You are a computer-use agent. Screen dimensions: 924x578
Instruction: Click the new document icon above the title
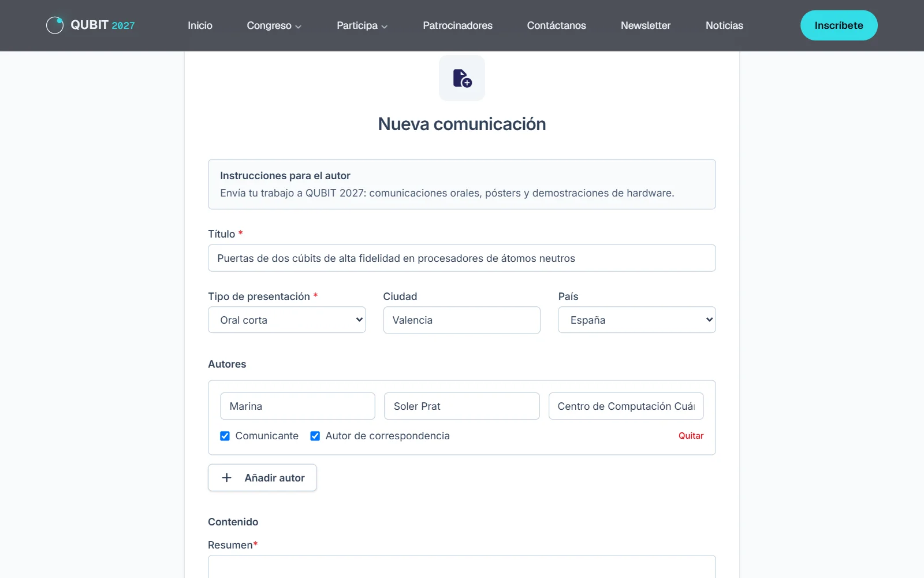point(462,78)
